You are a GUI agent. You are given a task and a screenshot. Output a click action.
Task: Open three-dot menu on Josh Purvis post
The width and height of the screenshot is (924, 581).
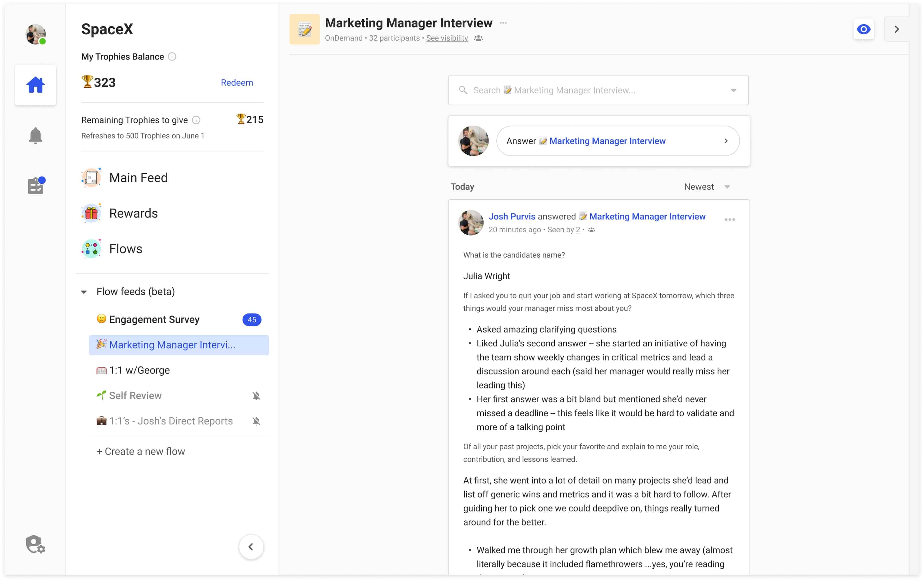click(729, 219)
